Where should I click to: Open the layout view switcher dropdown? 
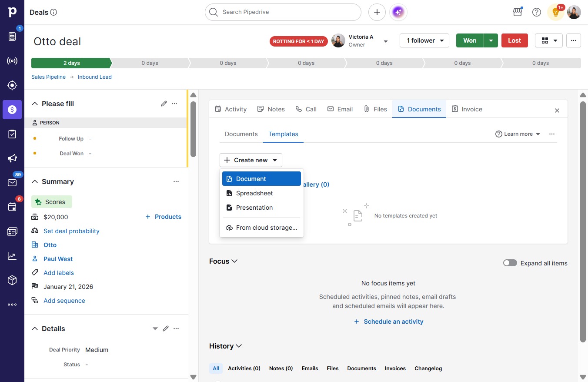coord(549,40)
